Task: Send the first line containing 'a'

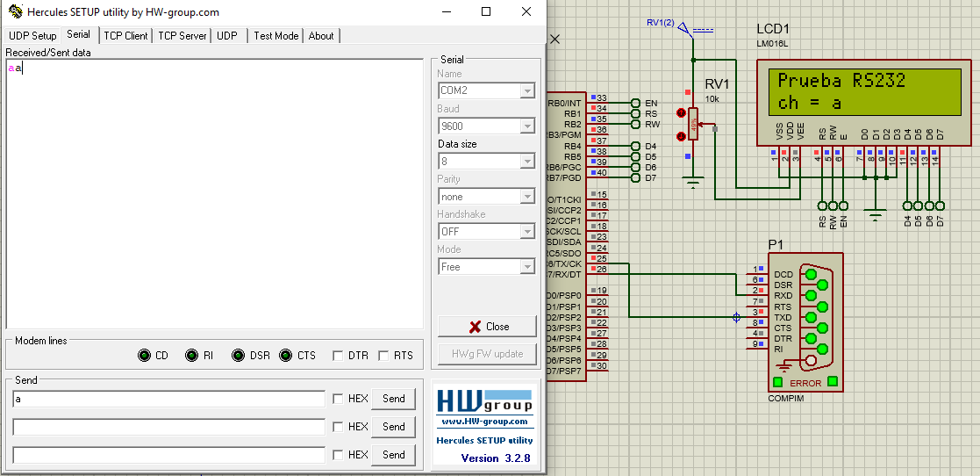Action: (x=394, y=399)
